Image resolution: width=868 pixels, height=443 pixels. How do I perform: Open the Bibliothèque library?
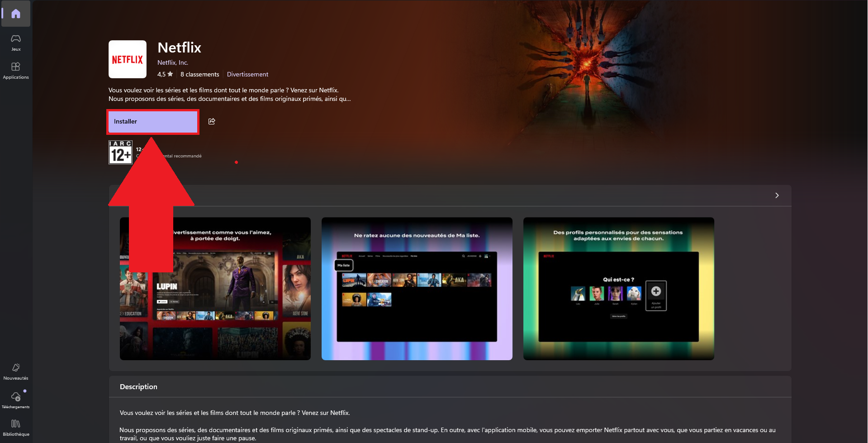click(16, 428)
